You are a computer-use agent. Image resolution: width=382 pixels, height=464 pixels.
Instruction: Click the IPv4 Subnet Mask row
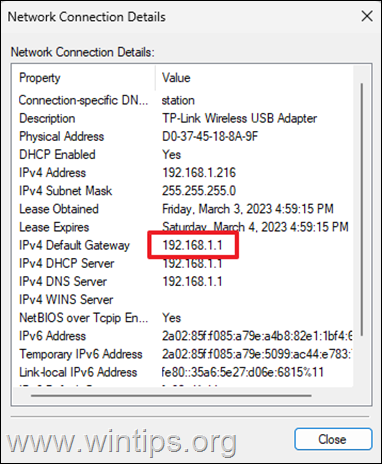[x=182, y=191]
